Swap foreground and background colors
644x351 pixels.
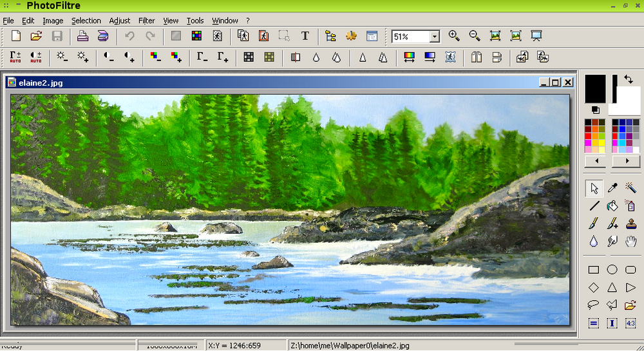coord(629,79)
